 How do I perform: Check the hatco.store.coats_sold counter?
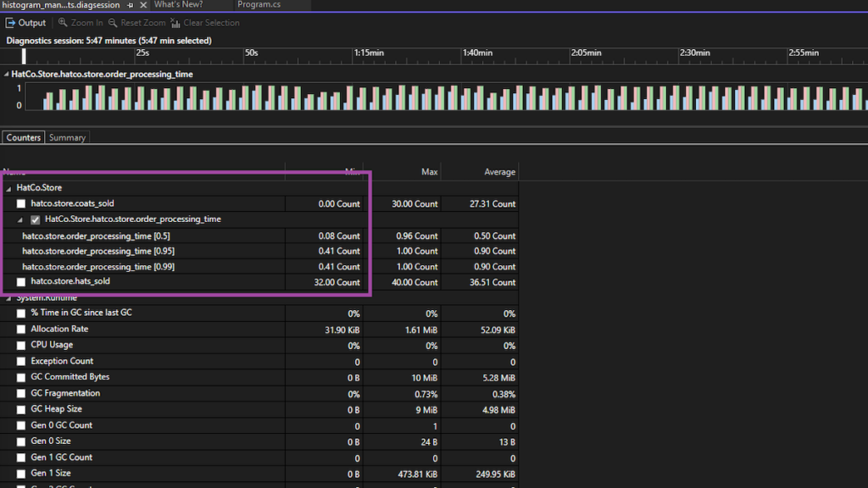tap(19, 203)
